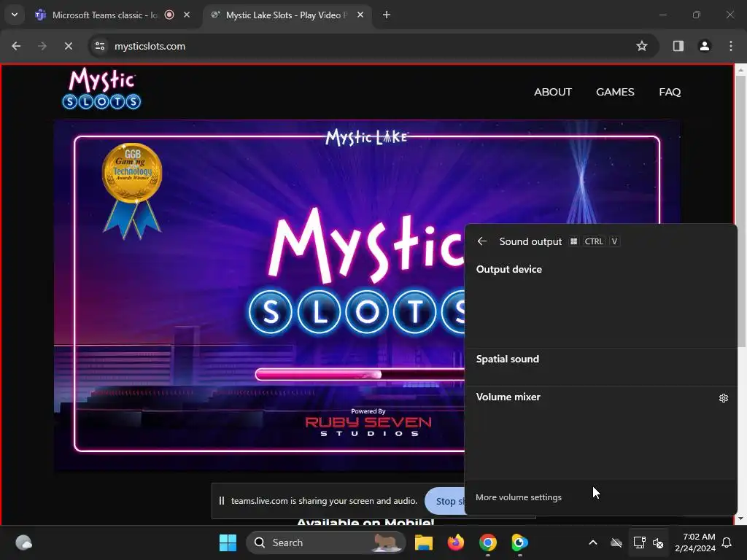Close the Mystic Lake Slots tab

[360, 15]
